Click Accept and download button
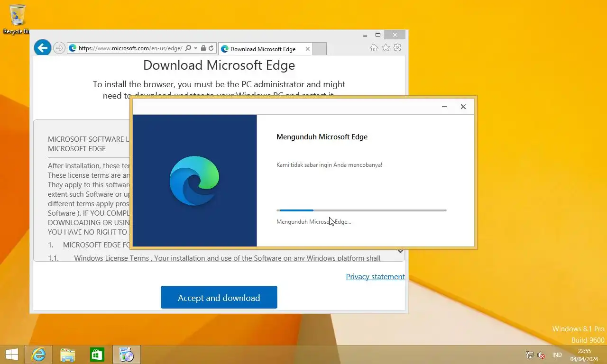 (x=219, y=297)
